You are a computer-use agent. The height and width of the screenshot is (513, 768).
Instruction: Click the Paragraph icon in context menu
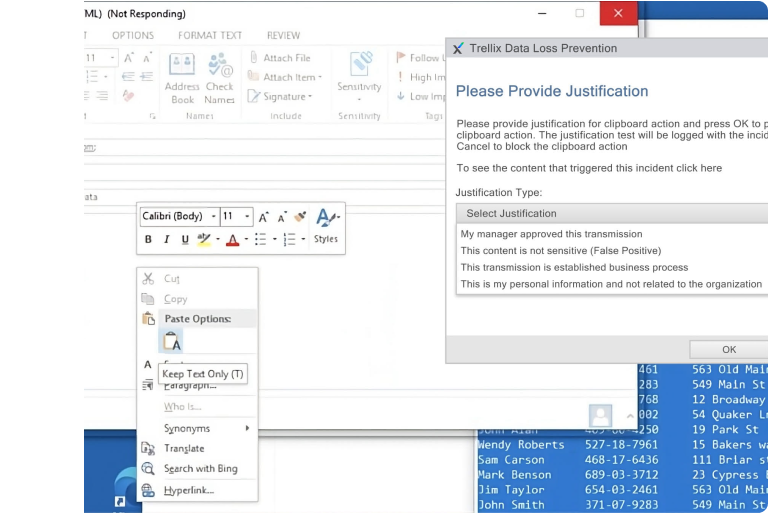pos(147,385)
